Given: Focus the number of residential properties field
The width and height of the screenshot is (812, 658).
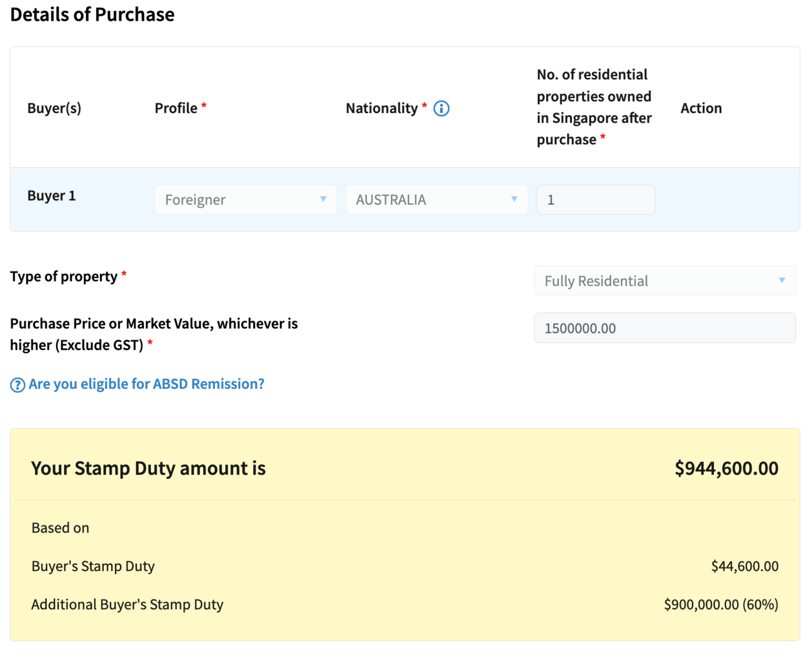Looking at the screenshot, I should 595,200.
